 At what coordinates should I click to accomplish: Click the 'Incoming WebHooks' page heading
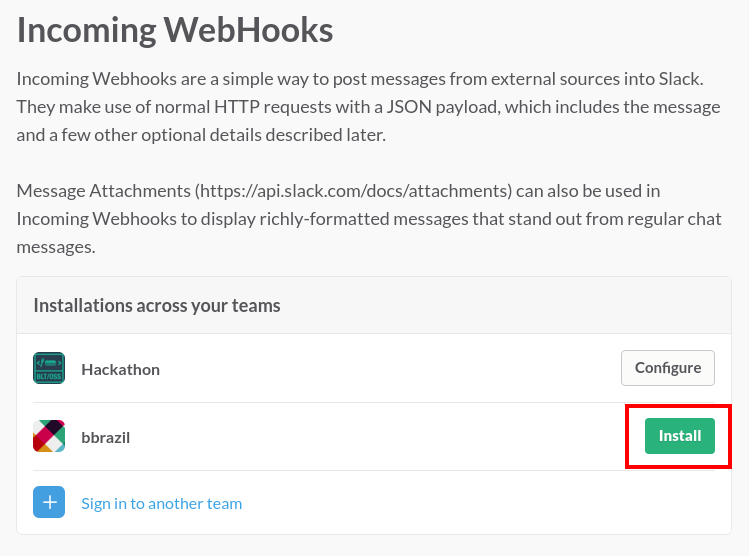175,30
